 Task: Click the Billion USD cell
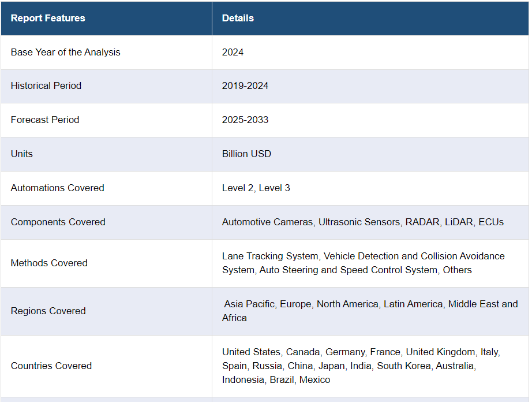(x=246, y=154)
